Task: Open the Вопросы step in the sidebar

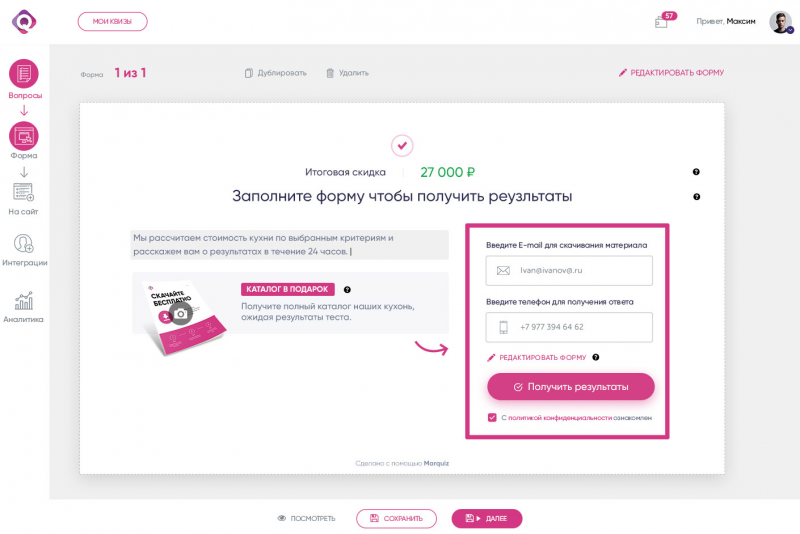Action: [23, 74]
